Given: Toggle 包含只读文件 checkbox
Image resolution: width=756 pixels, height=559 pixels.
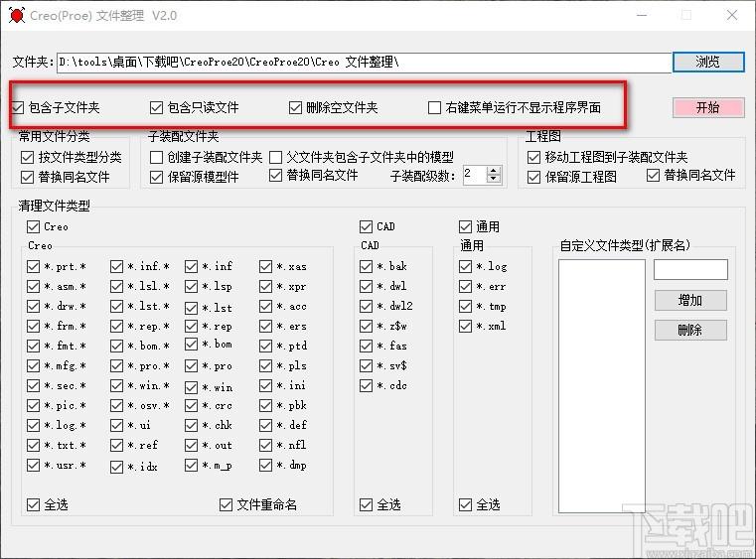Looking at the screenshot, I should [x=156, y=107].
